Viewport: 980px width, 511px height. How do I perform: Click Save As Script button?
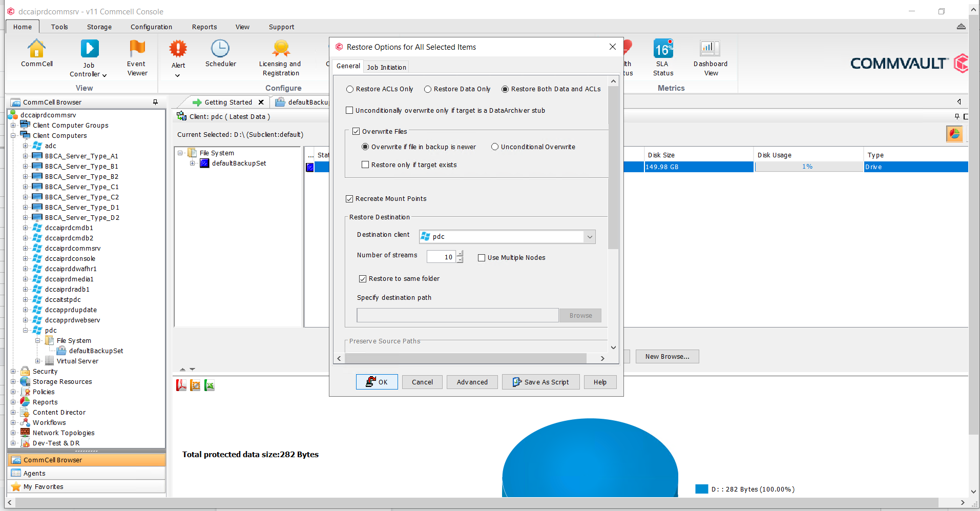point(541,382)
